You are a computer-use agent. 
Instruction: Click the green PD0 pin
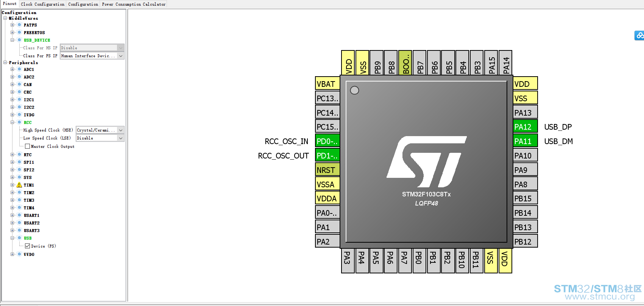click(327, 141)
